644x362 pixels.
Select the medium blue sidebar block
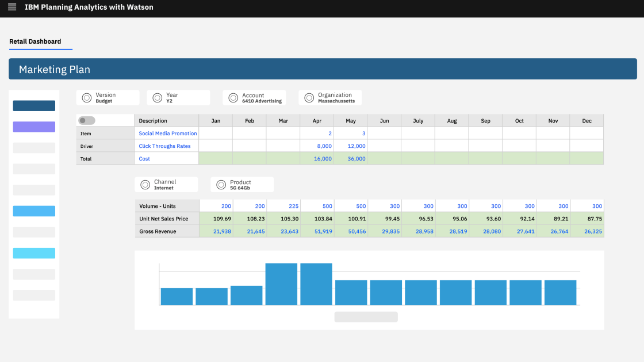(34, 211)
